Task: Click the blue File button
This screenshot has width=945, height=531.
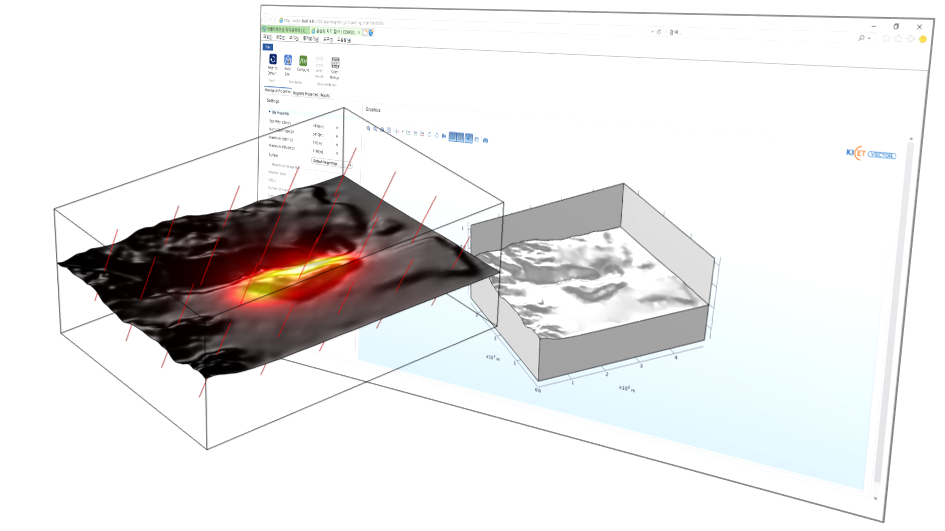Action: [x=267, y=46]
